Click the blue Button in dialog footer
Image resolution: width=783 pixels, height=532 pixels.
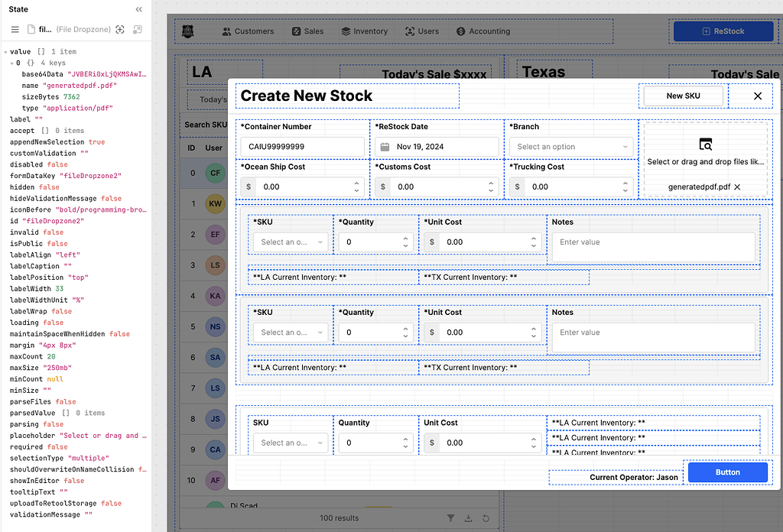[727, 472]
